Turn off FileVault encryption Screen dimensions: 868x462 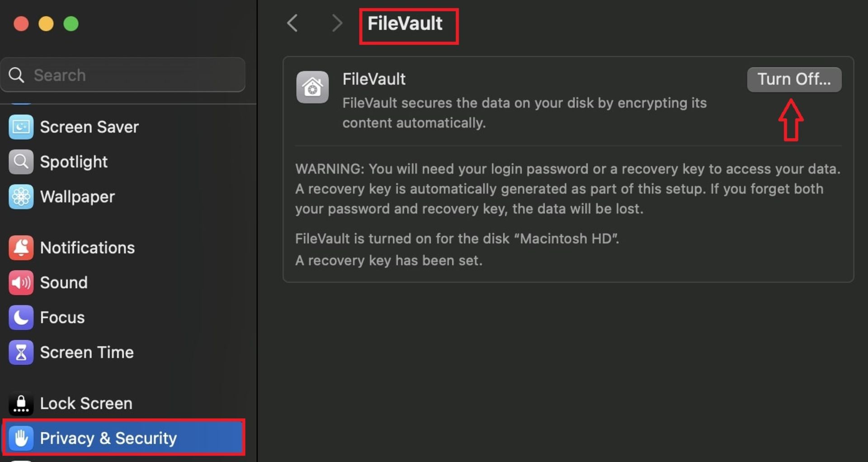click(794, 80)
